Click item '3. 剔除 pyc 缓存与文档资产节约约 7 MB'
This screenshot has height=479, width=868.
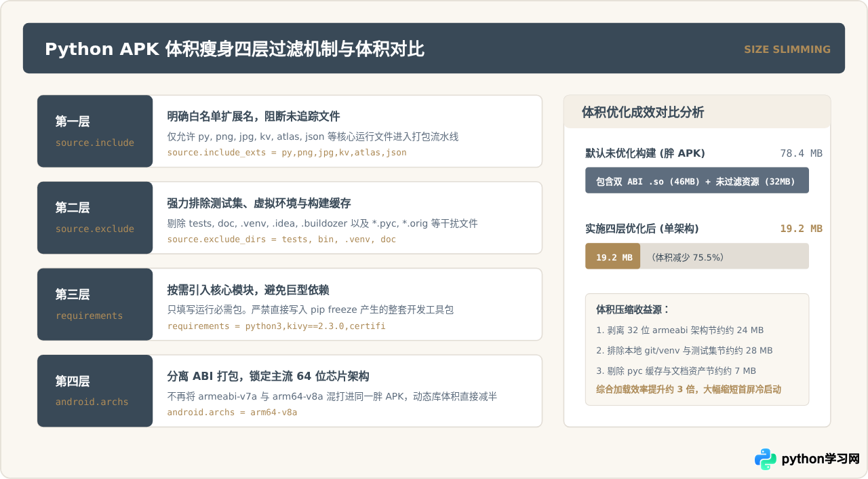click(x=676, y=370)
